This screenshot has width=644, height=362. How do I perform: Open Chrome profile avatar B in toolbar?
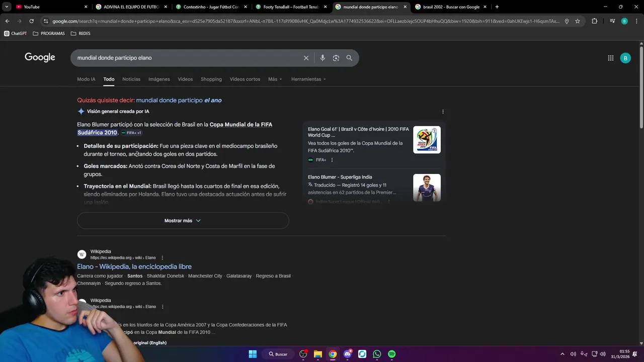(x=624, y=21)
